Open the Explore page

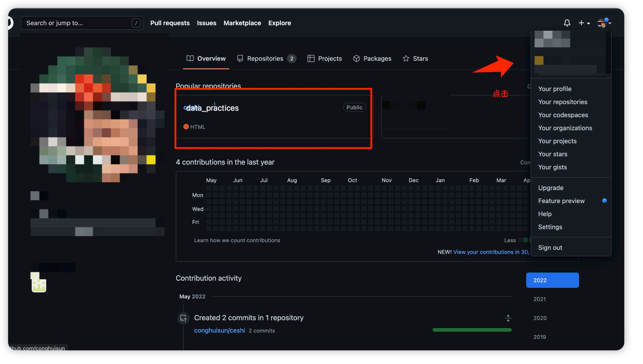tap(279, 23)
